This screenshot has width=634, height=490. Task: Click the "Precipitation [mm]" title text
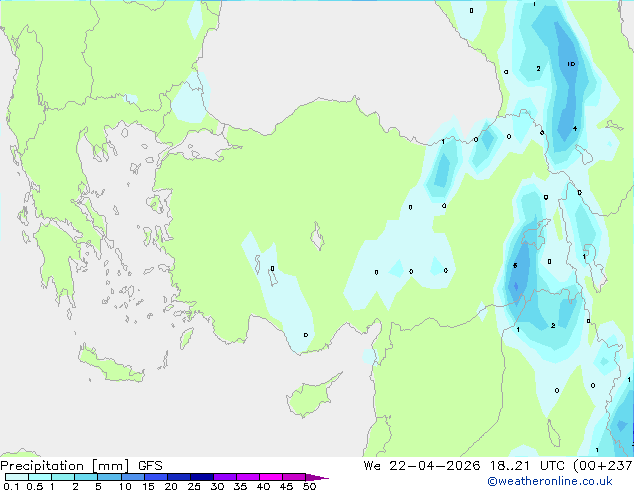coord(65,466)
